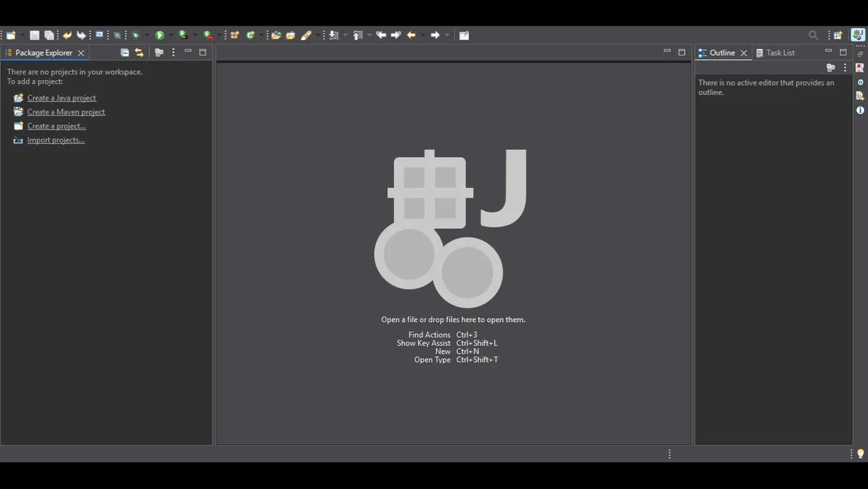Click the grey right-curved redo arrow icon
This screenshot has height=489, width=868.
(81, 35)
